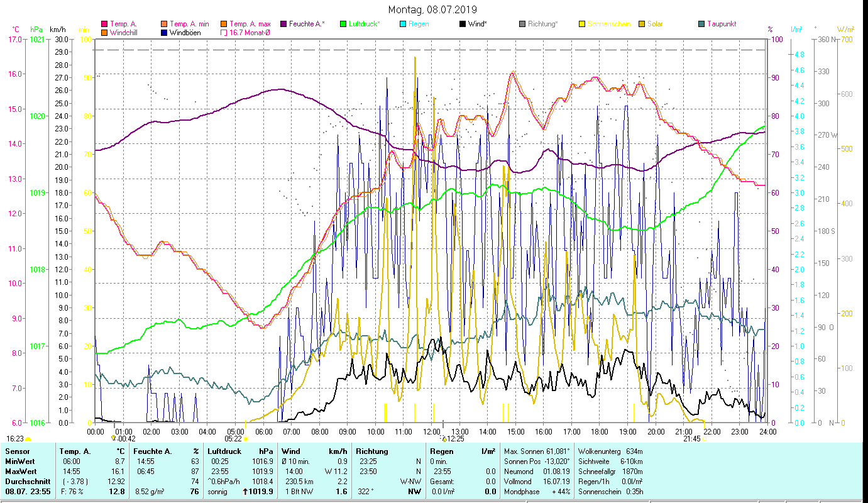Select the MinWert row label
868x503 pixels.
(20, 462)
